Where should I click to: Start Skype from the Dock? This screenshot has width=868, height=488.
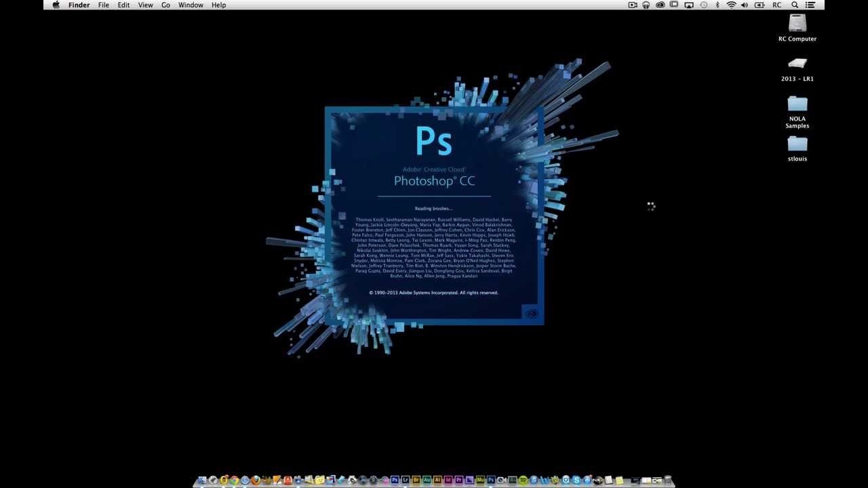click(576, 481)
